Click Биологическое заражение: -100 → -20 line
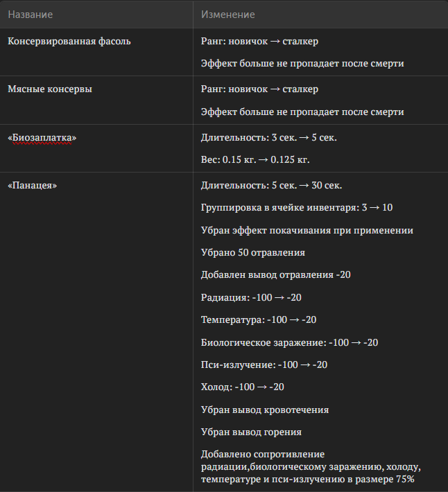The image size is (448, 492). click(x=289, y=342)
